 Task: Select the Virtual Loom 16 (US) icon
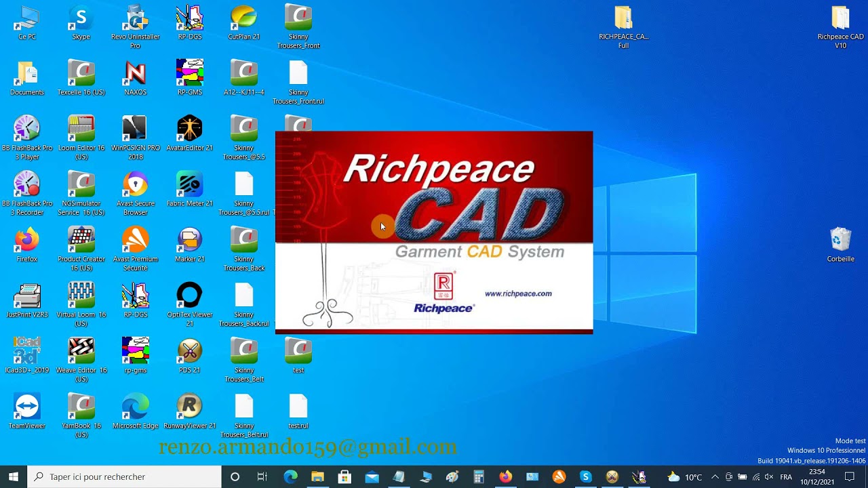[81, 305]
